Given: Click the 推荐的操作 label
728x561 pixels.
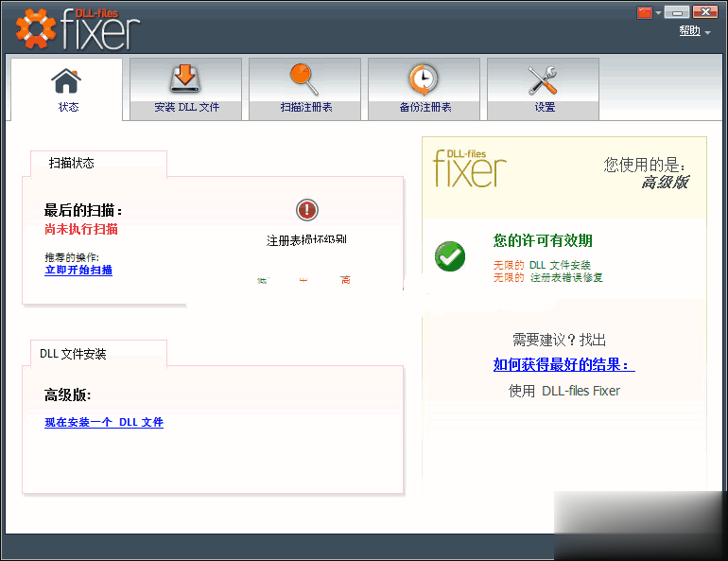Looking at the screenshot, I should (72, 257).
